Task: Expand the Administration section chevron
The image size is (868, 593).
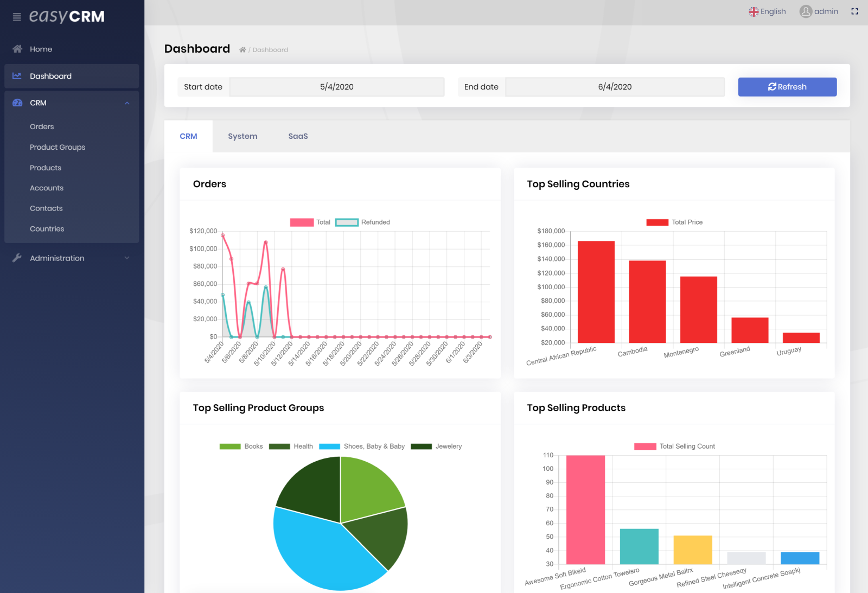Action: [127, 258]
